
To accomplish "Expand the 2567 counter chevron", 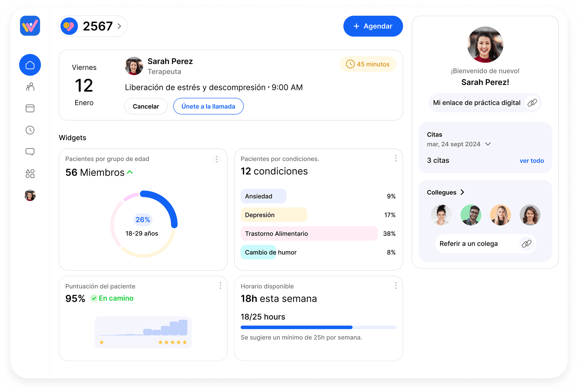I will 119,26.
